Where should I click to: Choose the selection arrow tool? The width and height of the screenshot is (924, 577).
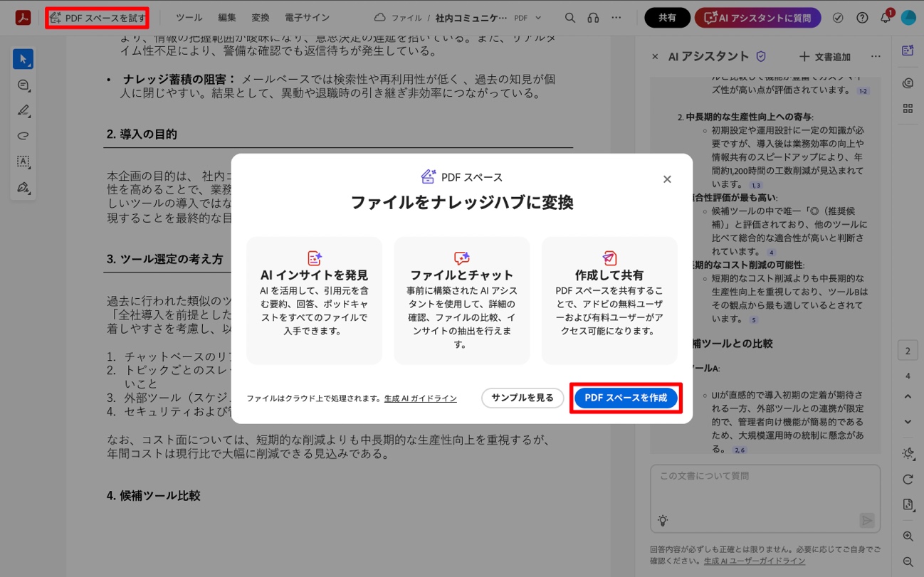[x=23, y=59]
